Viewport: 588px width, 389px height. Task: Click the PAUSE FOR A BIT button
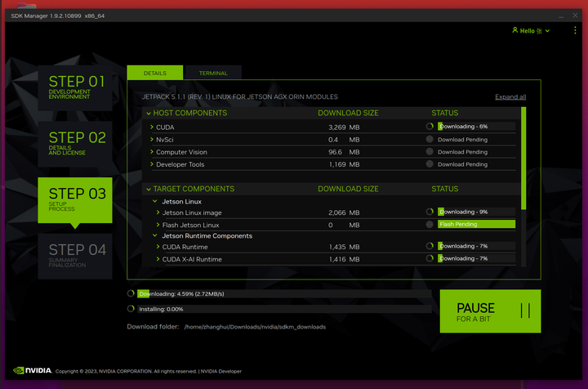pyautogui.click(x=490, y=311)
